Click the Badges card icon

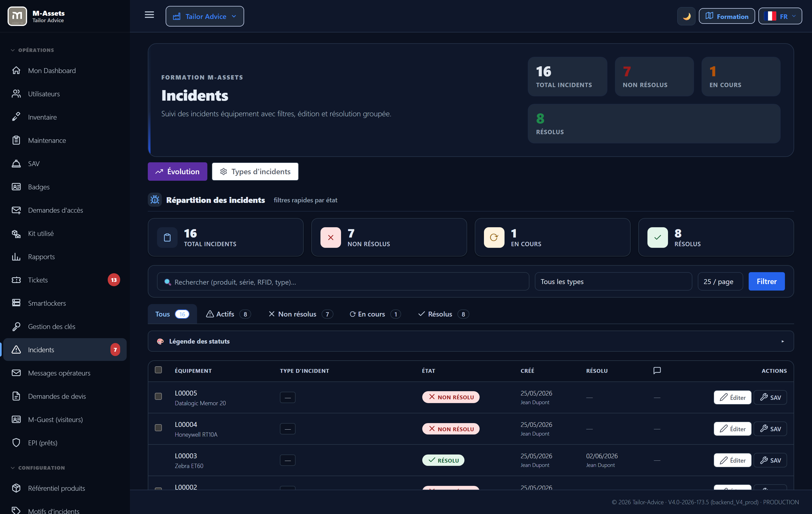tap(16, 187)
